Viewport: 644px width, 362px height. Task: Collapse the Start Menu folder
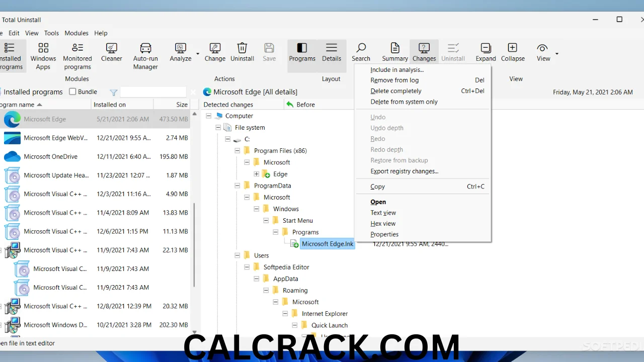(x=266, y=221)
